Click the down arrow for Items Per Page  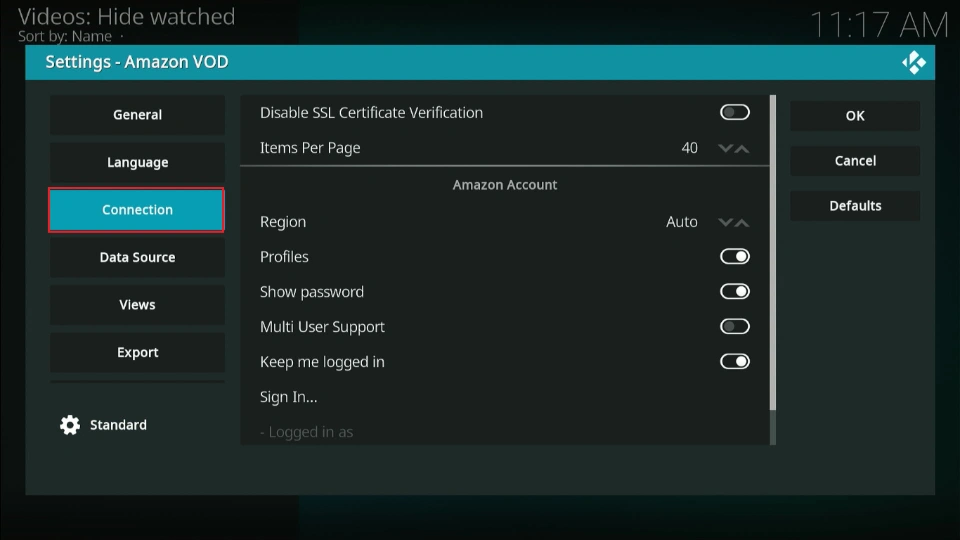pos(726,148)
